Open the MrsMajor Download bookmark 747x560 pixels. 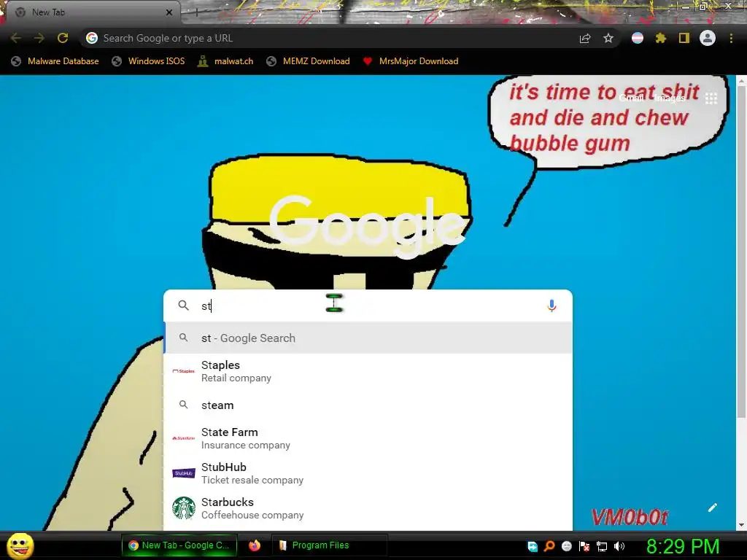click(411, 61)
